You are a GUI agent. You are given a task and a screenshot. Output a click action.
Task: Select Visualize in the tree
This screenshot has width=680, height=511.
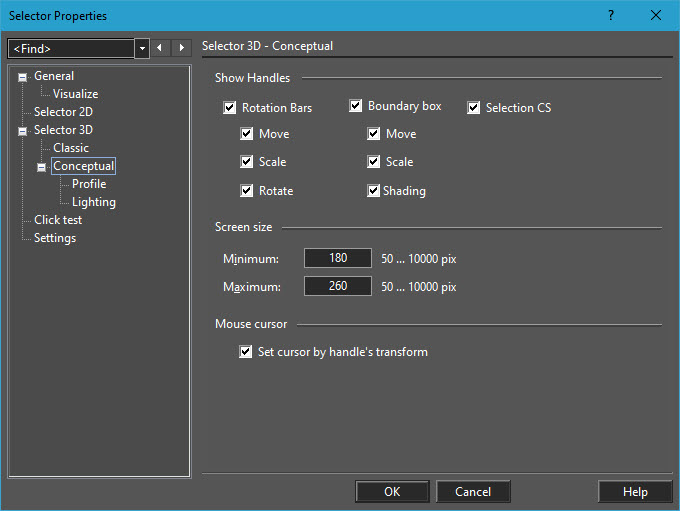75,94
